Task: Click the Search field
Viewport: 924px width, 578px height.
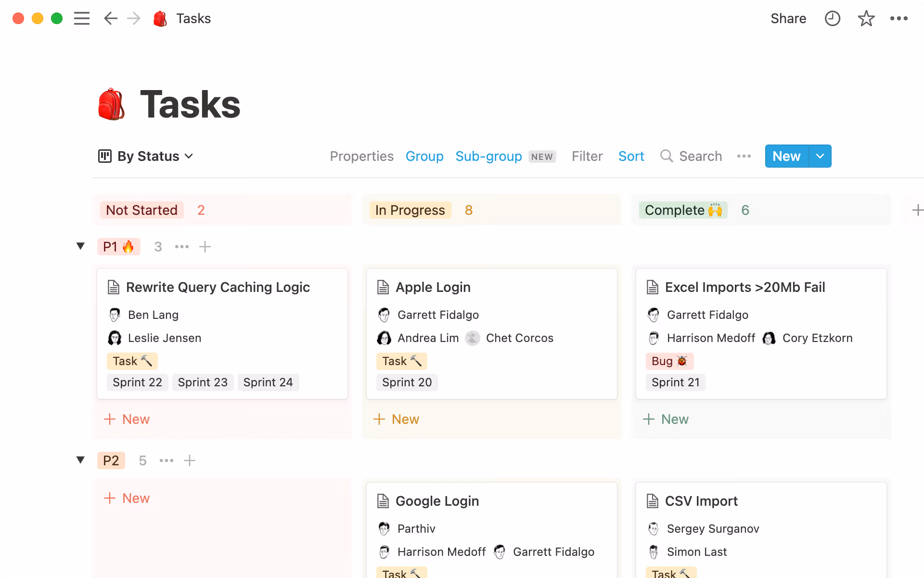Action: pos(700,156)
